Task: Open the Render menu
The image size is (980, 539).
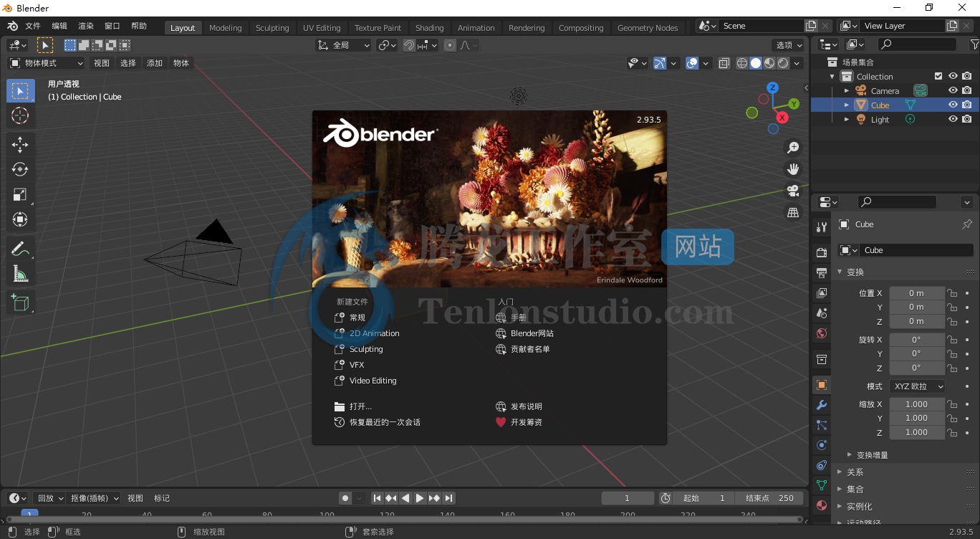Action: tap(86, 26)
